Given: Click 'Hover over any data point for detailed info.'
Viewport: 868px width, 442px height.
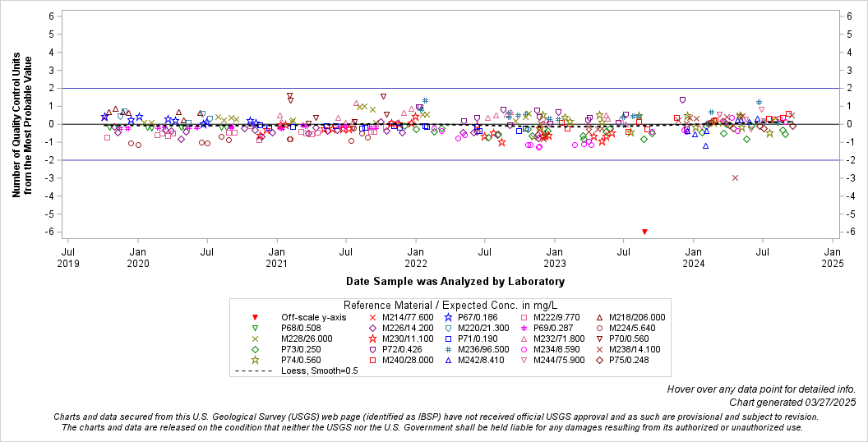Looking at the screenshot, I should (761, 389).
